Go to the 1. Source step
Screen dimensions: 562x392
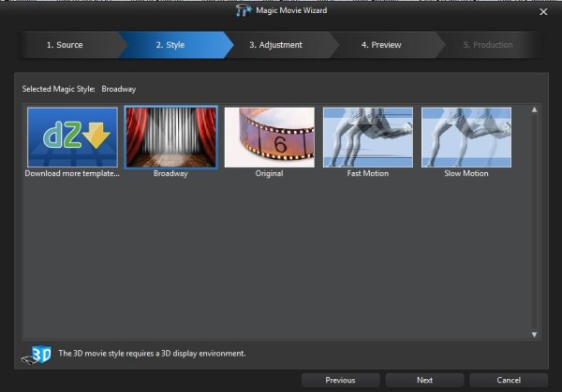click(x=65, y=45)
